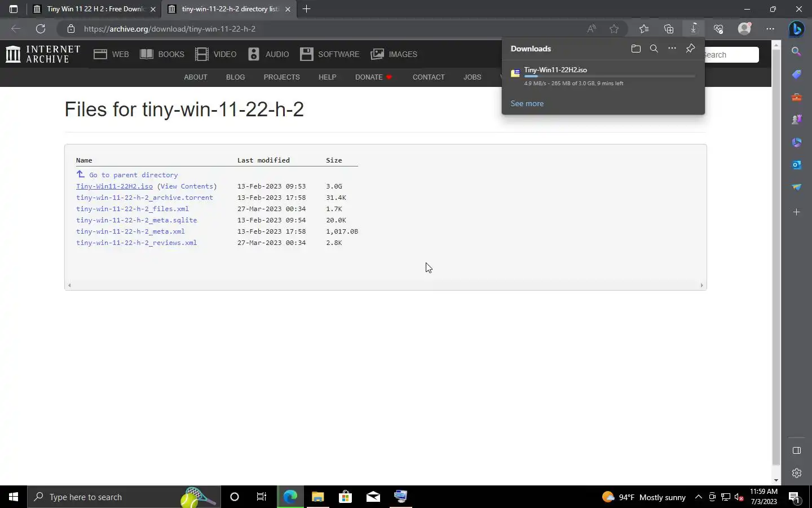Open sidebar Search icon

coord(796,51)
